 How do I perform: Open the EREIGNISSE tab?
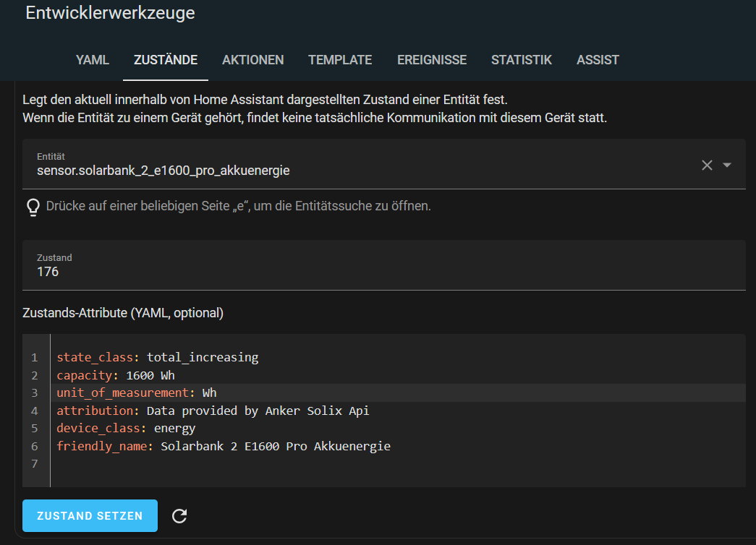tap(432, 60)
